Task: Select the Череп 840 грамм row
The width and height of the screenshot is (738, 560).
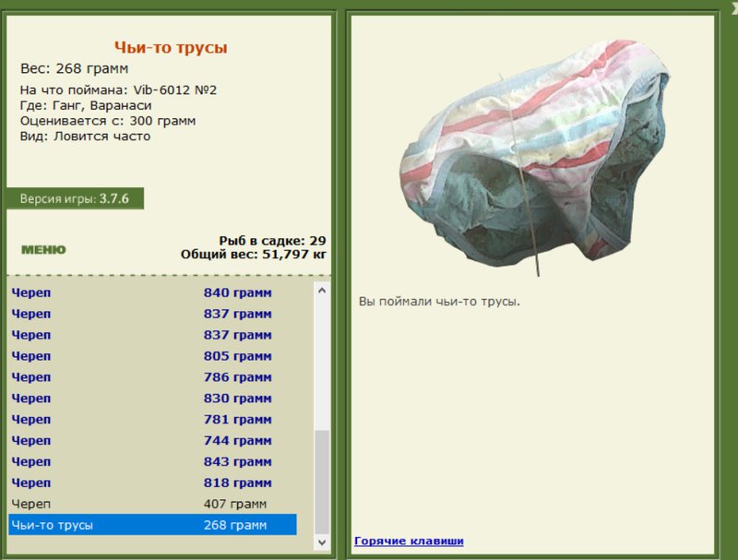Action: click(152, 292)
